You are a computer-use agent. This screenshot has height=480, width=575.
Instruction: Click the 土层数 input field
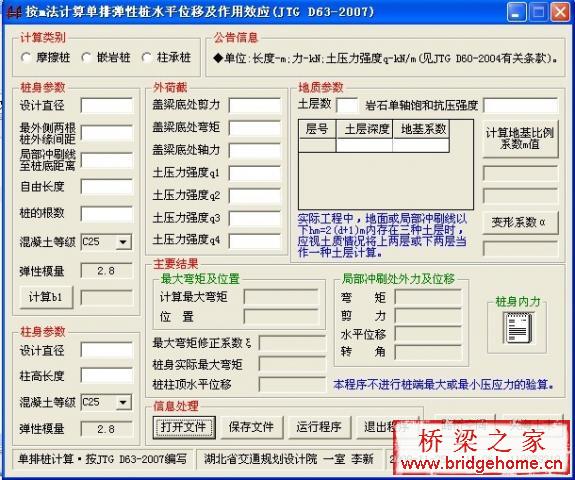(x=347, y=106)
